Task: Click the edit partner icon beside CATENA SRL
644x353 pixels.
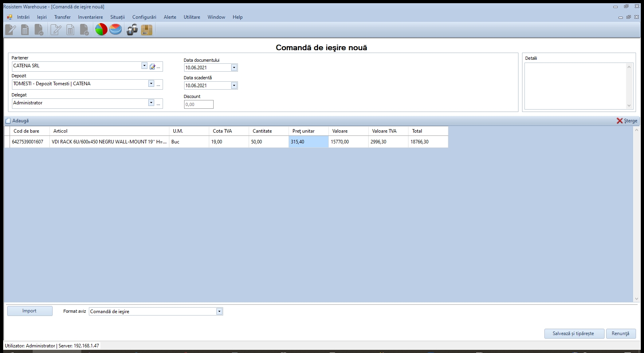Action: [152, 67]
